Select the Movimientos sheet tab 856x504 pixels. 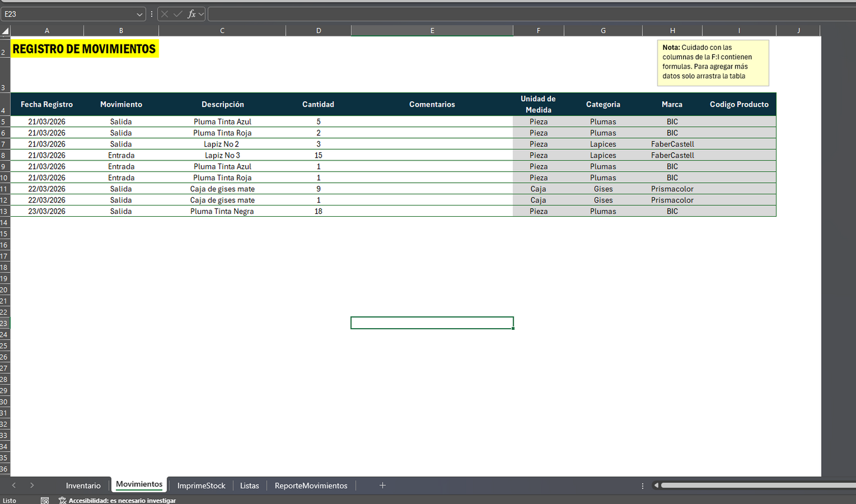click(x=139, y=484)
